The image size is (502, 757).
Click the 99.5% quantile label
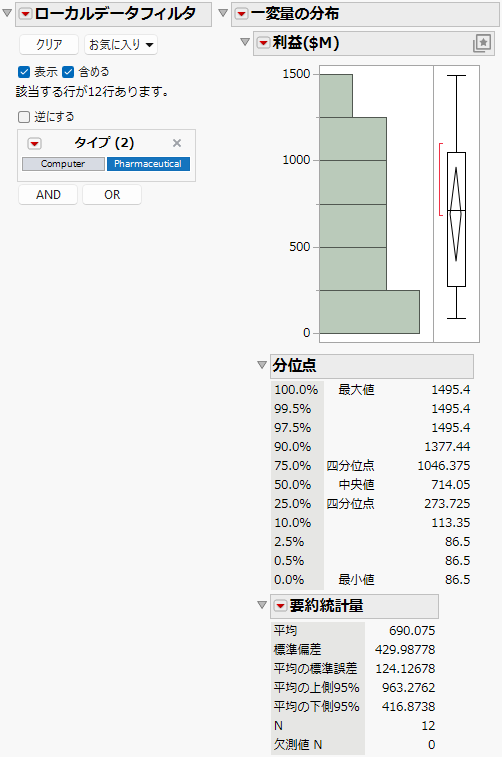pos(293,408)
